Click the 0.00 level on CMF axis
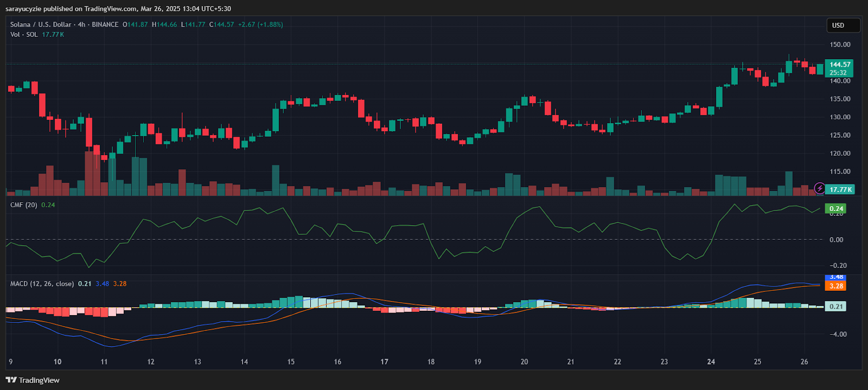 [837, 240]
